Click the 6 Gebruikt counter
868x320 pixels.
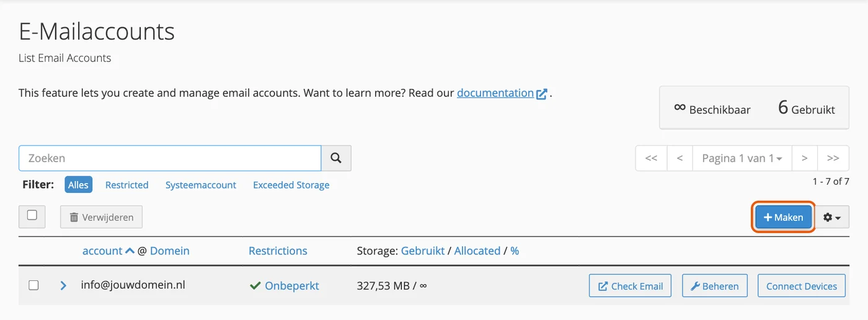[x=806, y=108]
